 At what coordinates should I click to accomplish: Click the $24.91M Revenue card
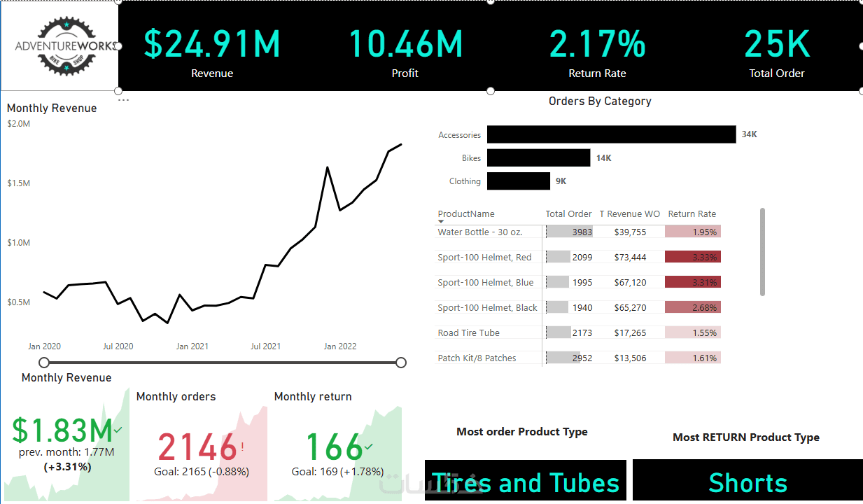coord(212,50)
